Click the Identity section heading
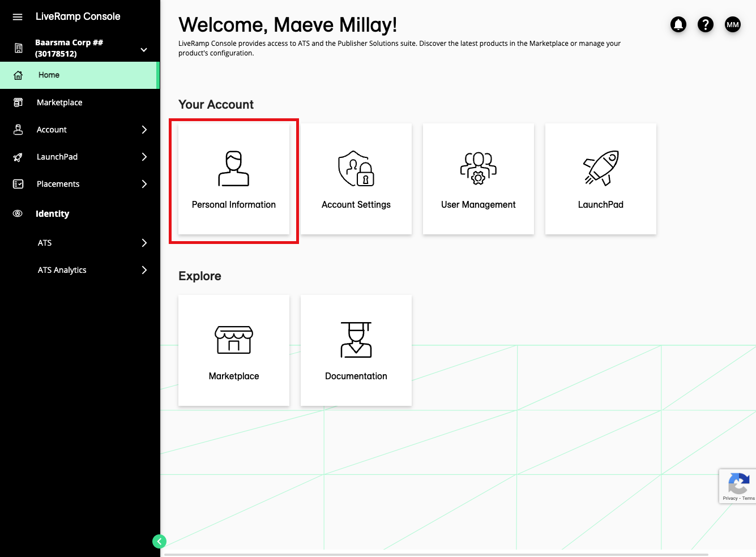This screenshot has height=557, width=756. [x=52, y=214]
